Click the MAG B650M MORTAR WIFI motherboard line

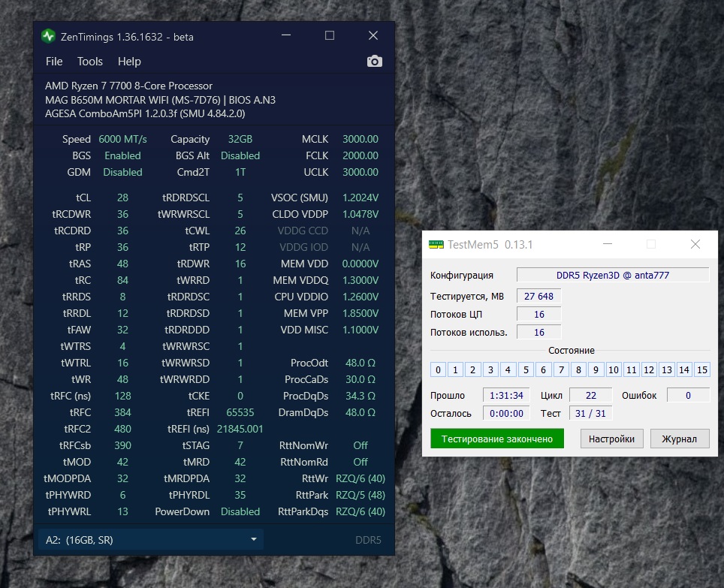(x=160, y=100)
